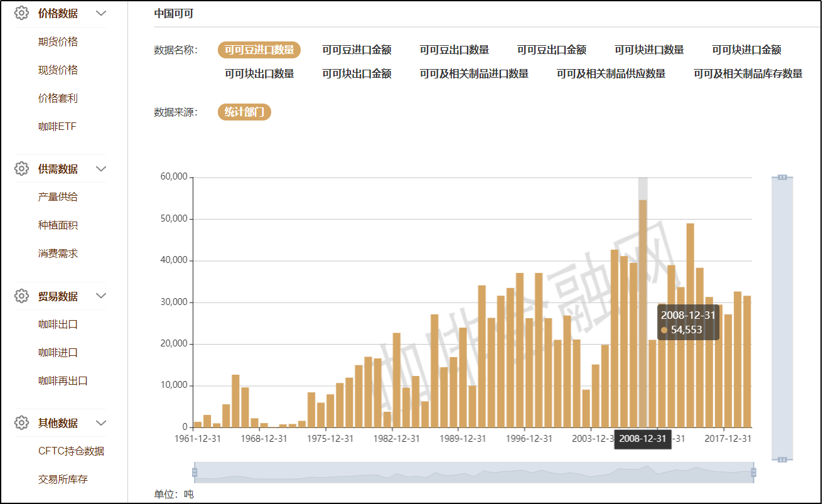Click gear icon beside 其他数据
This screenshot has height=504, width=823.
(22, 422)
